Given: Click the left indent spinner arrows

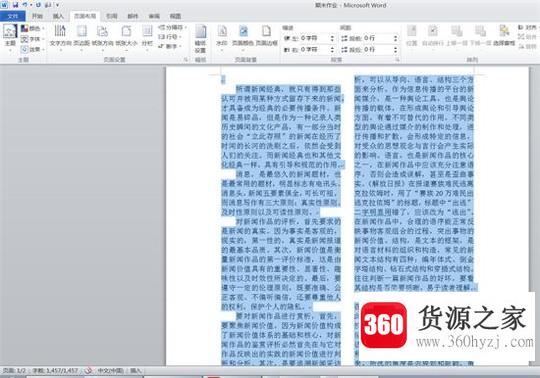Looking at the screenshot, I should (332, 38).
